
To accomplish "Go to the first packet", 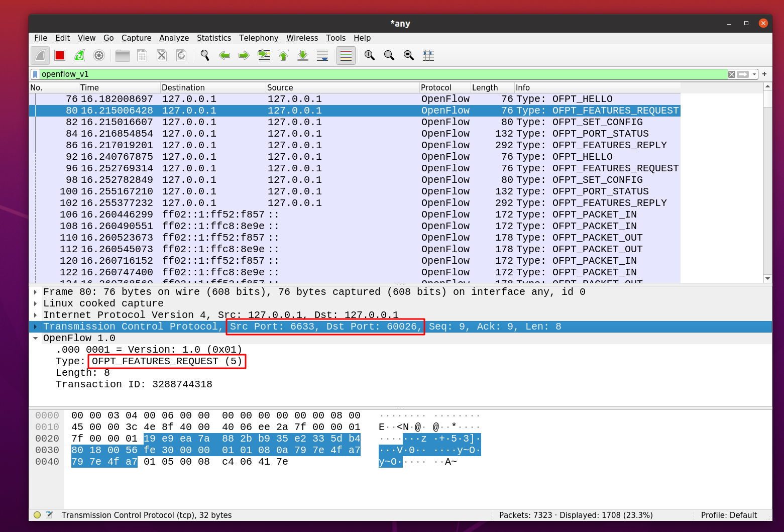I will [283, 55].
